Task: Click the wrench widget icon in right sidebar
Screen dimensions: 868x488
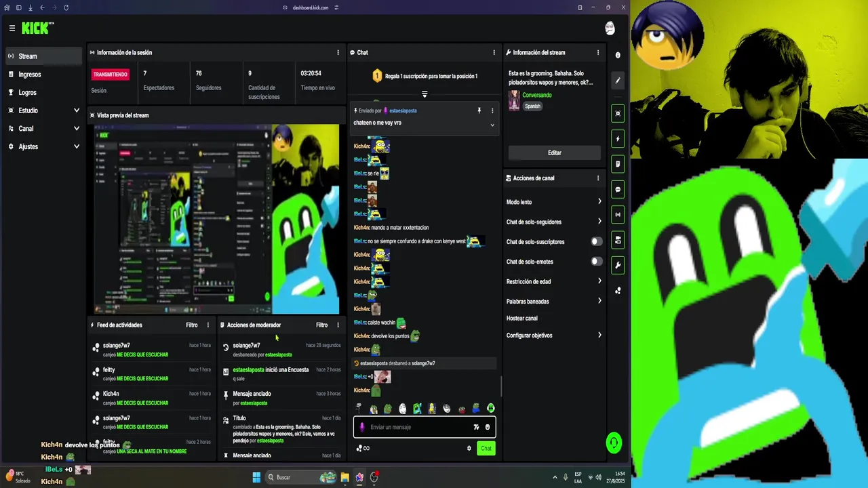Action: (x=618, y=265)
